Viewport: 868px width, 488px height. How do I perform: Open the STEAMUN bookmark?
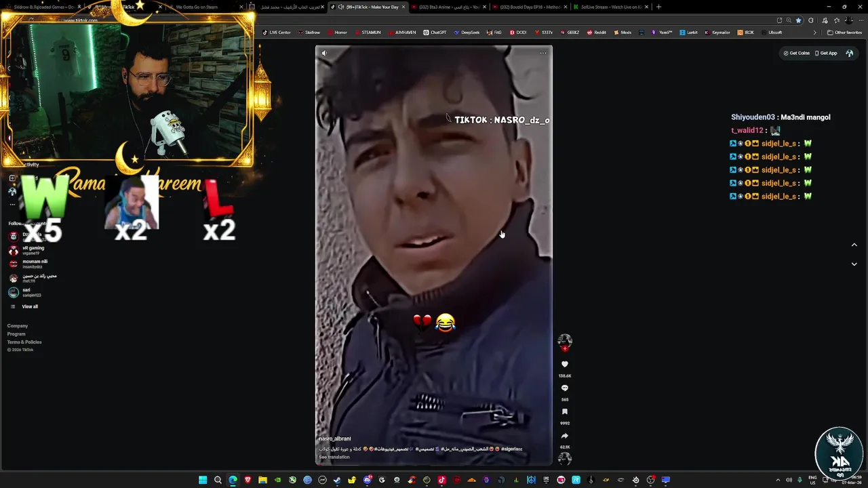[368, 33]
